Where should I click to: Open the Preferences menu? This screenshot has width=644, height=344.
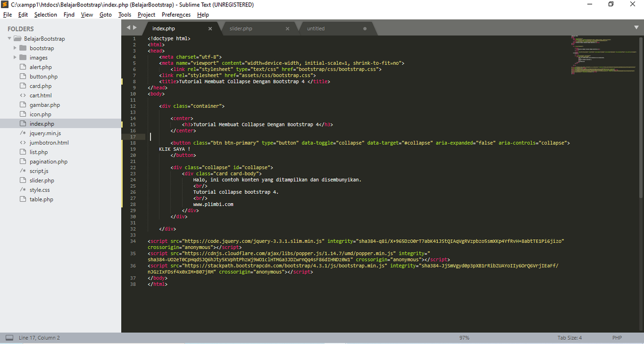[176, 15]
